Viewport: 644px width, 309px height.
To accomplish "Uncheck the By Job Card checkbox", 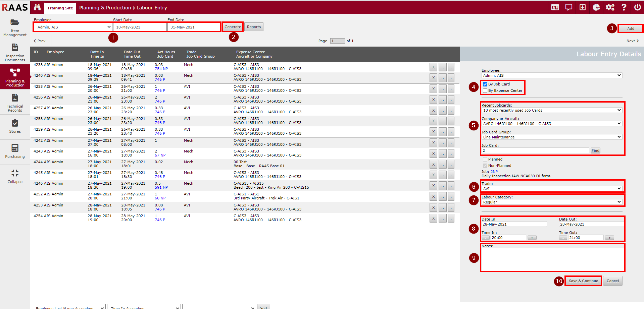I will coord(485,84).
